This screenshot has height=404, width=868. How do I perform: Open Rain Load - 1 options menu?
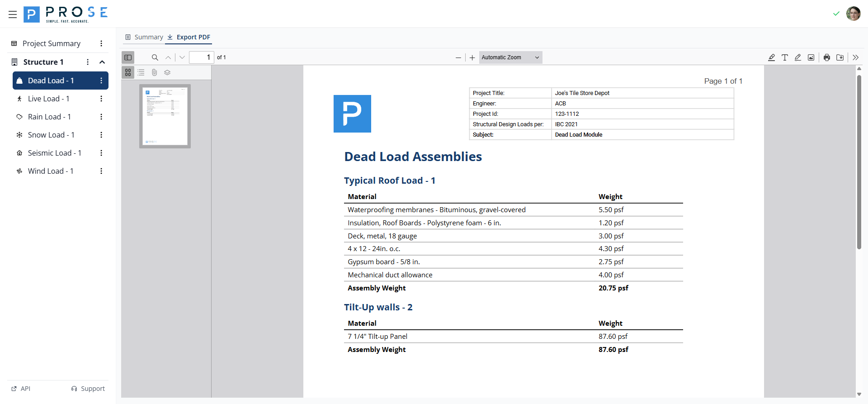101,117
